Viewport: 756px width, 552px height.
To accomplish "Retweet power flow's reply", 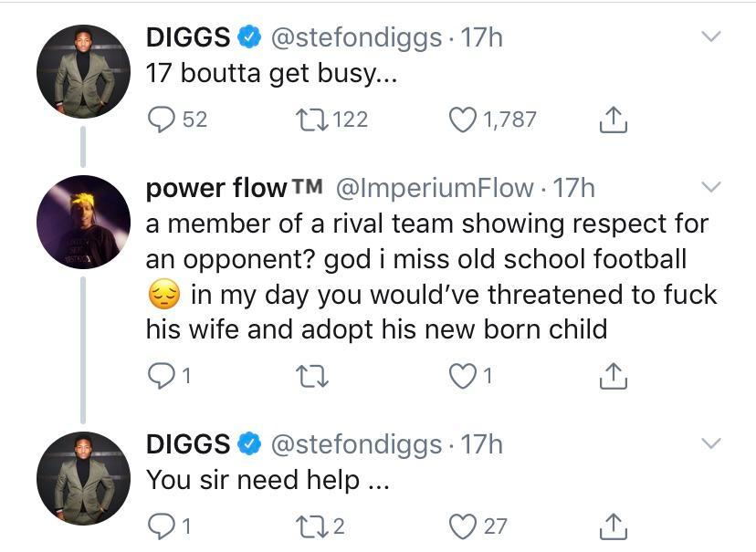I will pos(309,372).
